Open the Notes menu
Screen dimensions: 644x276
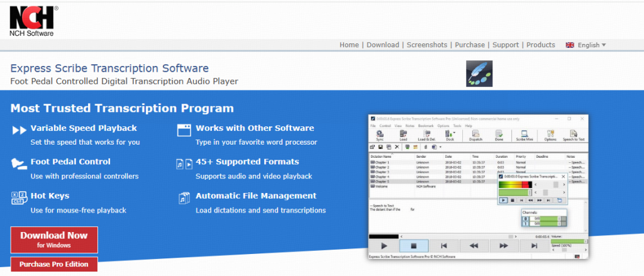click(x=410, y=126)
